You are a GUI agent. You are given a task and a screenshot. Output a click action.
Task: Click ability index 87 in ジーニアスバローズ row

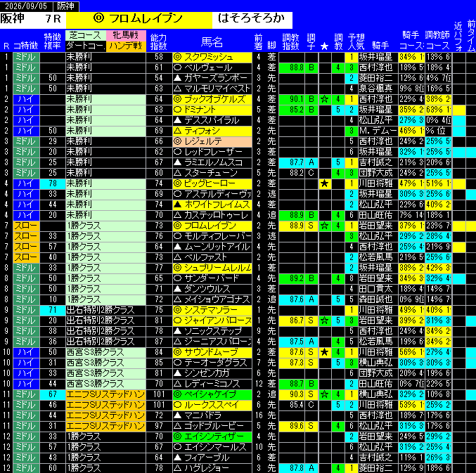tap(159, 342)
